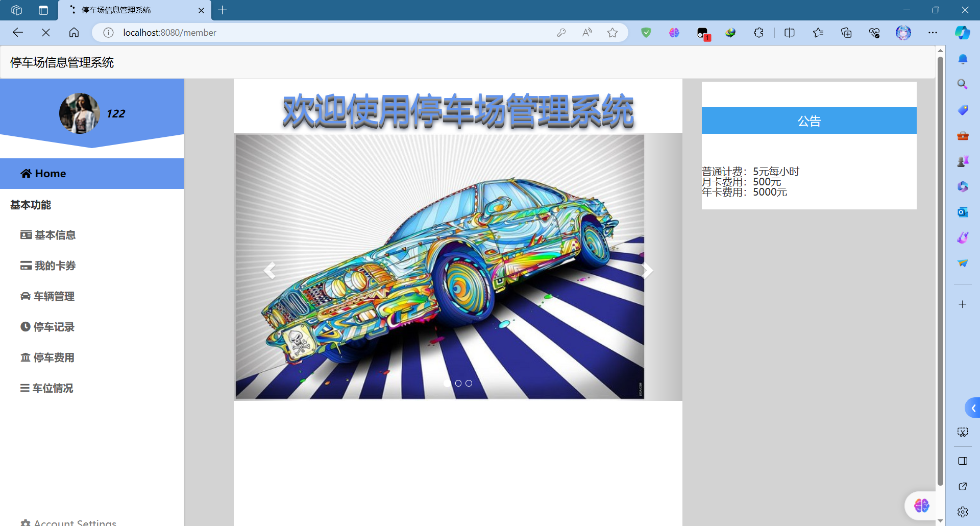Open Shopping tag in Edge sidebar
This screenshot has width=980, height=526.
pos(963,110)
